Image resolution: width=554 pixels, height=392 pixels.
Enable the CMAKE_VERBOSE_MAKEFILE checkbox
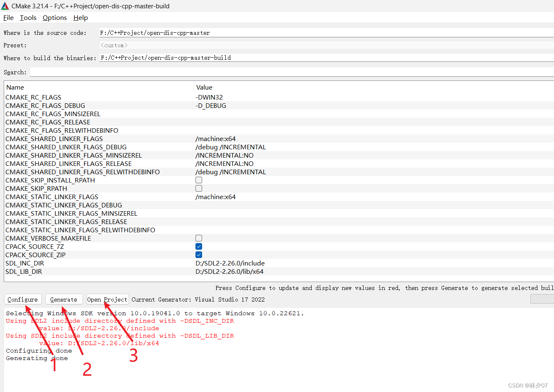point(198,238)
